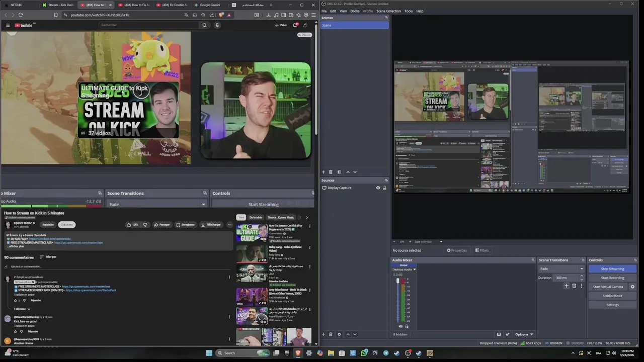Viewport: 644px width, 362px height.
Task: Toggle Display Capture lock
Action: click(x=384, y=188)
